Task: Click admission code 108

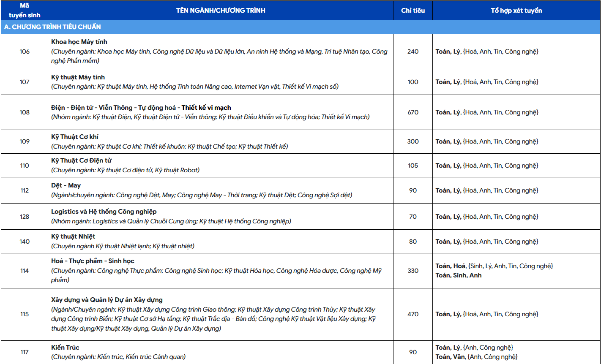Action: tap(25, 112)
